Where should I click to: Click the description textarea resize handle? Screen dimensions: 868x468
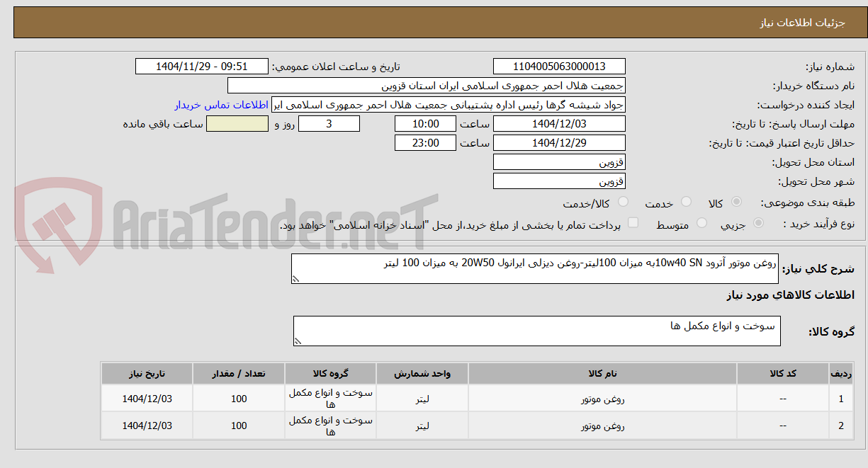(x=296, y=280)
